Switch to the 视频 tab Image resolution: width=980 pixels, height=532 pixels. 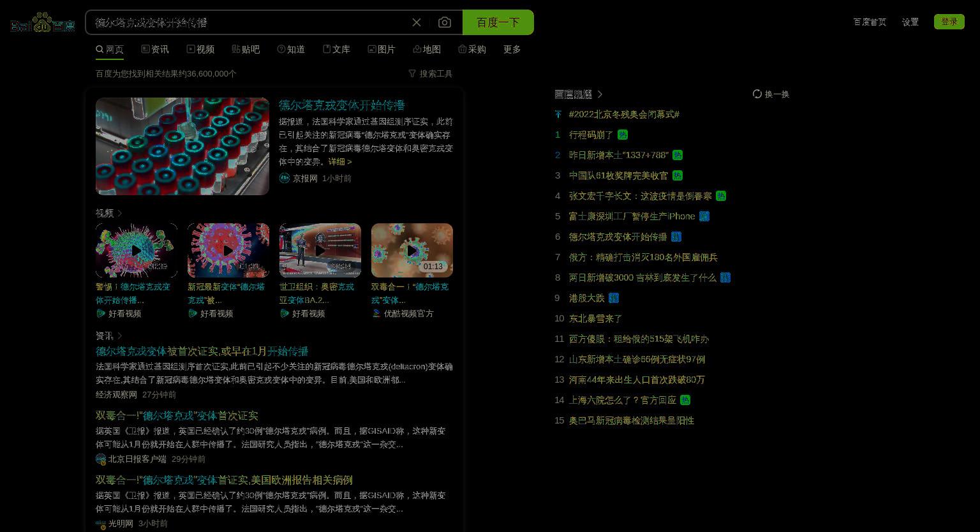click(200, 49)
